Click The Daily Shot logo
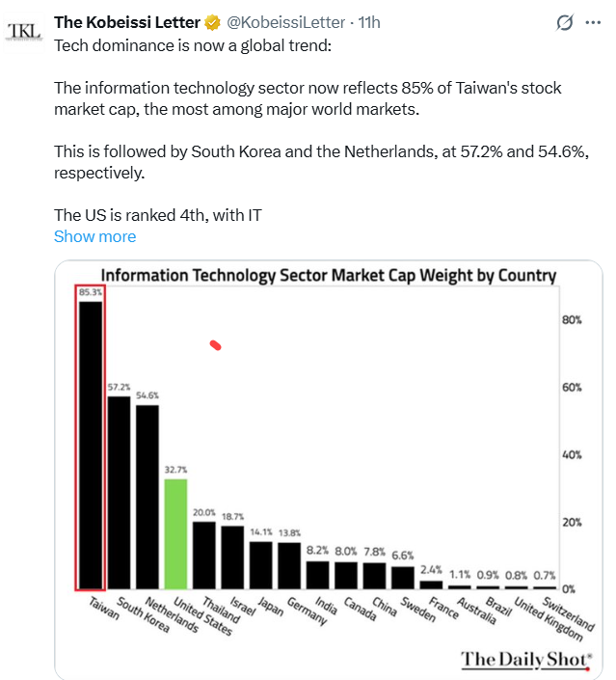Image resolution: width=616 pixels, height=680 pixels. 525,660
